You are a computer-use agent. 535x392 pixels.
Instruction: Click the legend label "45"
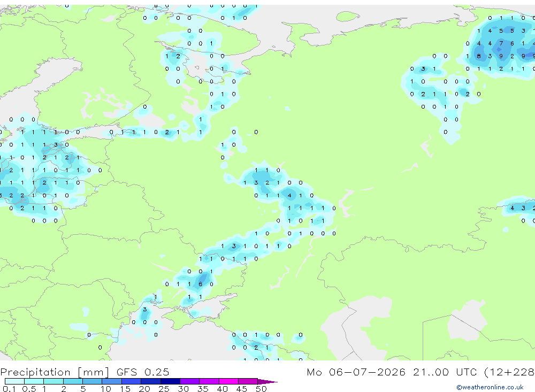click(242, 389)
